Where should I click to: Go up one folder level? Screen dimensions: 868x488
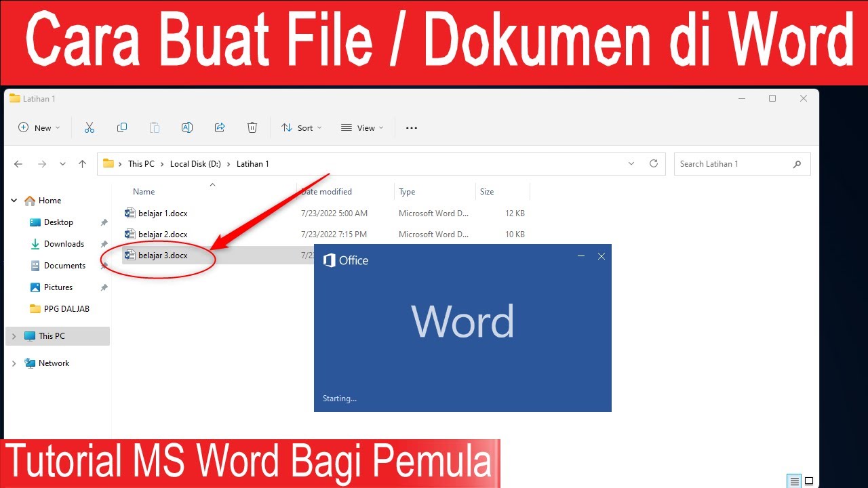83,164
